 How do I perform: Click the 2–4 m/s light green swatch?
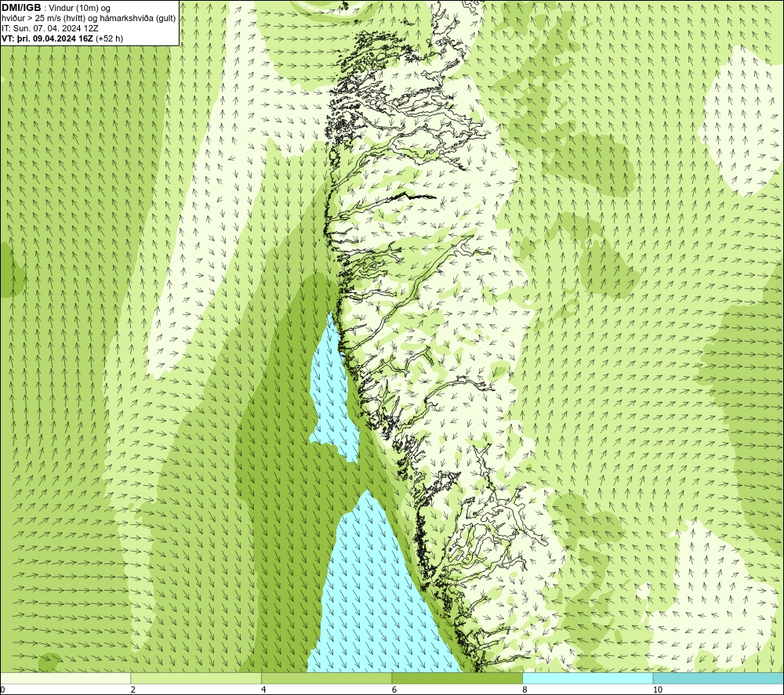point(196,678)
